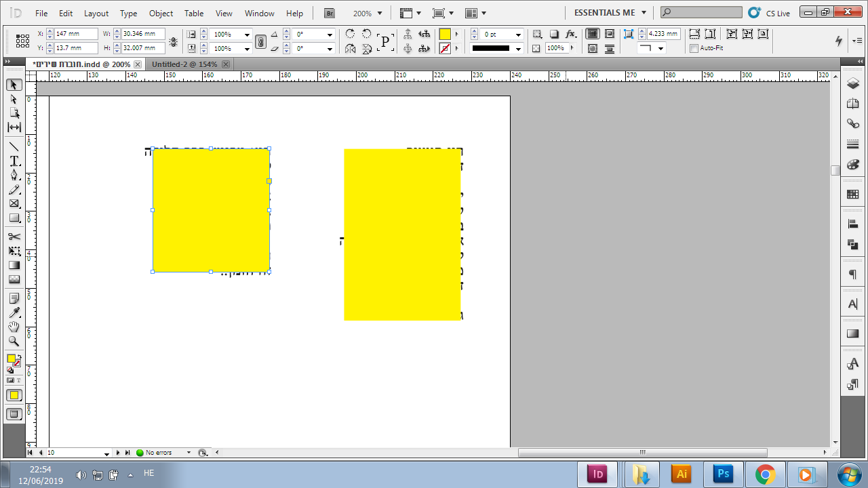Toggle the Auto-Fit checkbox

(x=694, y=48)
